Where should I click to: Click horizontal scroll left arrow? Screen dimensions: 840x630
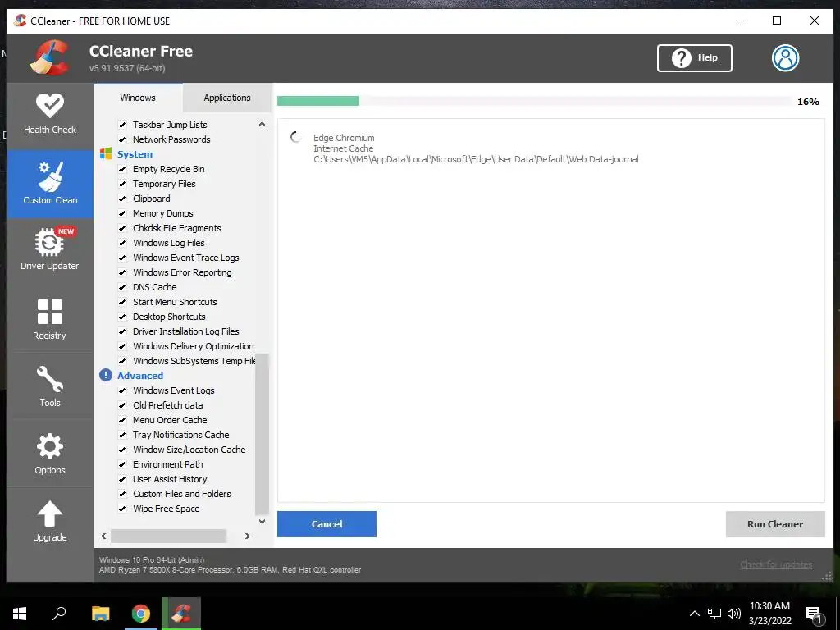click(x=103, y=536)
